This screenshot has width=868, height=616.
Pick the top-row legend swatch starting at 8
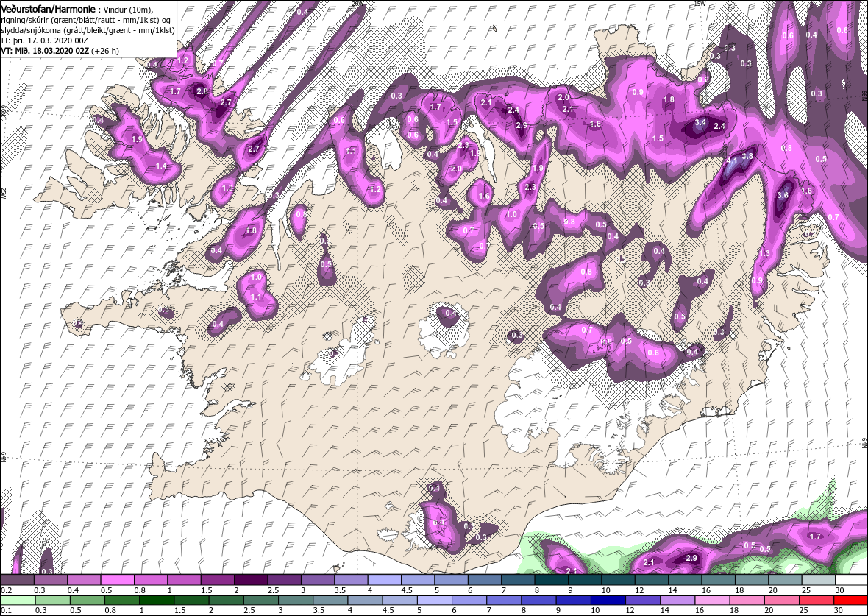pyautogui.click(x=552, y=579)
